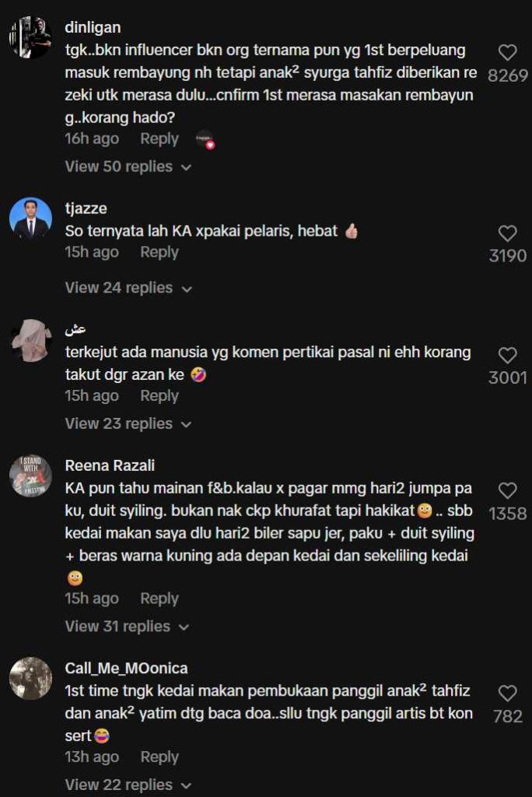Heart Reena Razali's comment
Screen dimensions: 532x797
[x=507, y=490]
